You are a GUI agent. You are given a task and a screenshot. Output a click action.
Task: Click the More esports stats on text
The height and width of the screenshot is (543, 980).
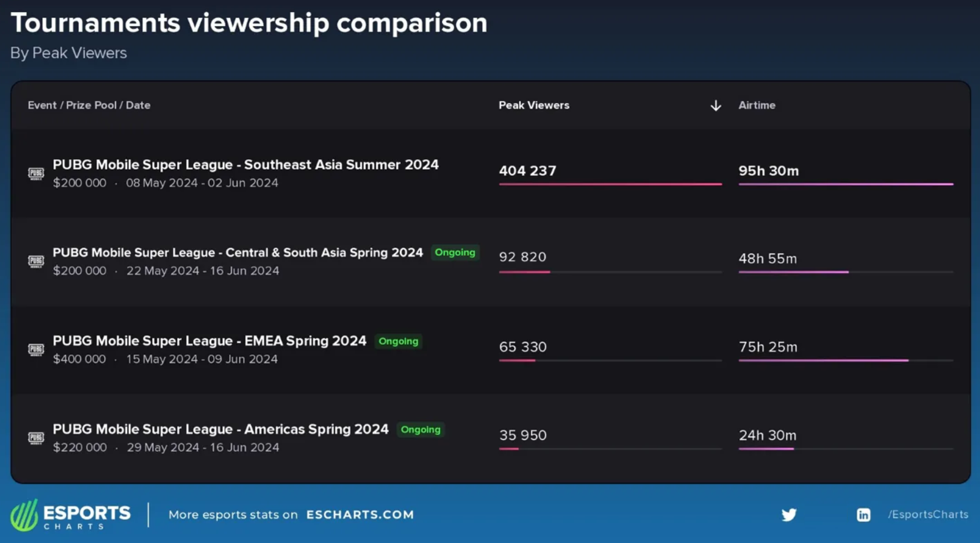233,515
